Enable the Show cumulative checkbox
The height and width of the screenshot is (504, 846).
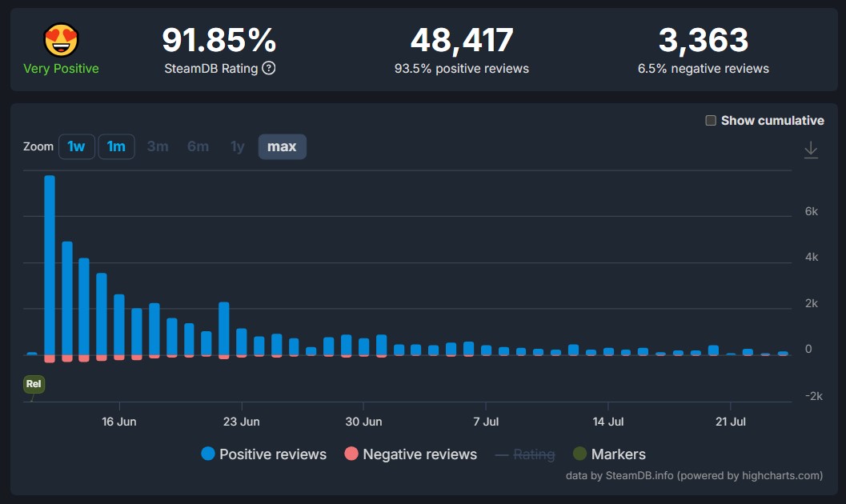coord(710,120)
